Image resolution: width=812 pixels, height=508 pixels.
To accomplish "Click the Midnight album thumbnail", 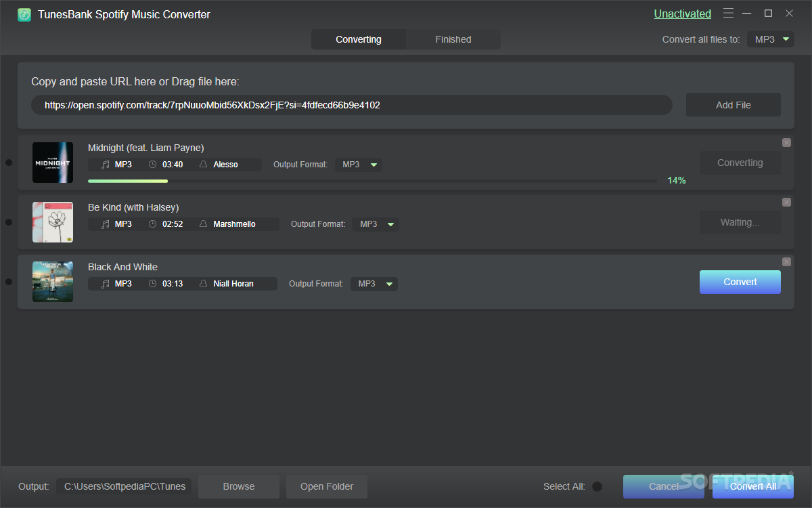I will pos(53,163).
